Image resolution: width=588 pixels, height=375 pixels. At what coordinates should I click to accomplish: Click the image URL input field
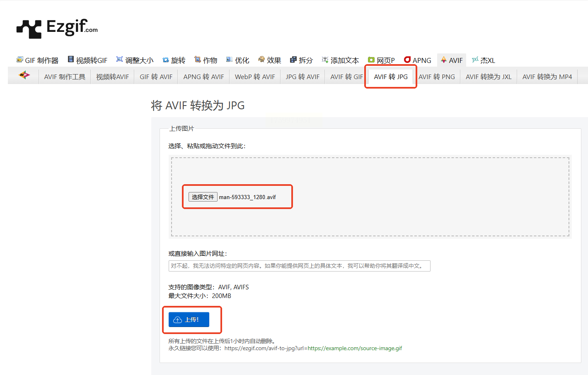pos(300,266)
